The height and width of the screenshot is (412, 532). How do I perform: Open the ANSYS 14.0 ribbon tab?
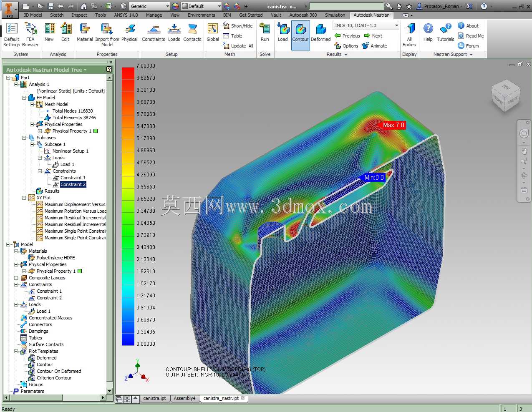(x=126, y=15)
